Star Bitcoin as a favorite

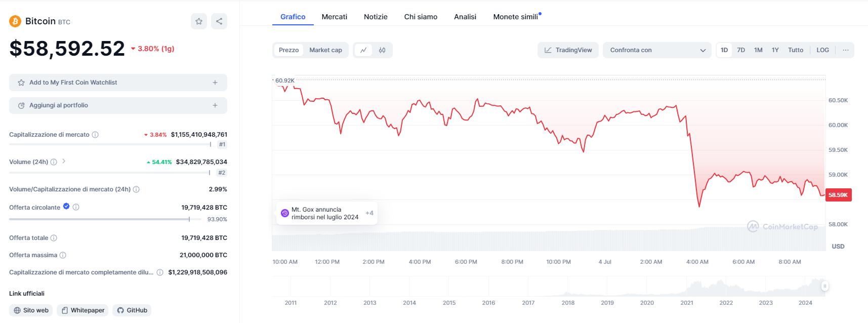[199, 21]
